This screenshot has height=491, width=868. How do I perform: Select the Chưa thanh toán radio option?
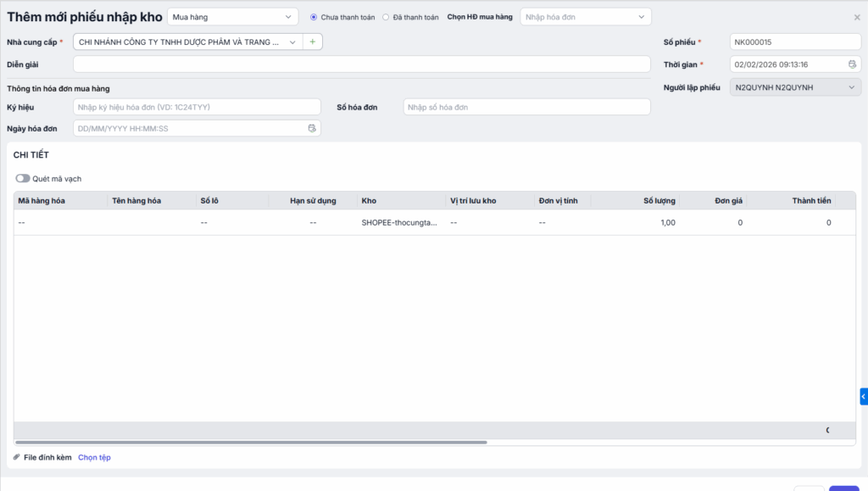tap(314, 17)
